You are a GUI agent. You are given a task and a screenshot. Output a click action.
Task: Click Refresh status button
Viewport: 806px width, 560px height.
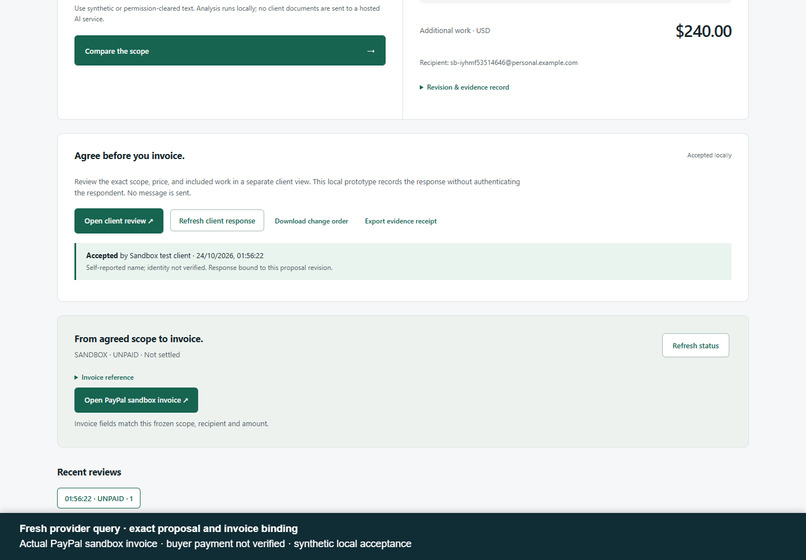pos(695,346)
